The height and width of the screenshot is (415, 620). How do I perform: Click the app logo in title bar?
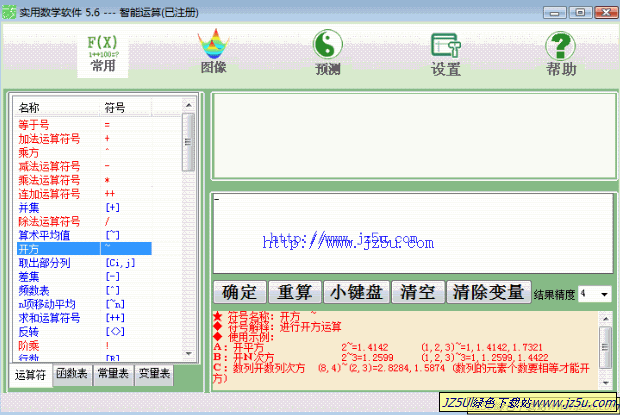coord(11,9)
